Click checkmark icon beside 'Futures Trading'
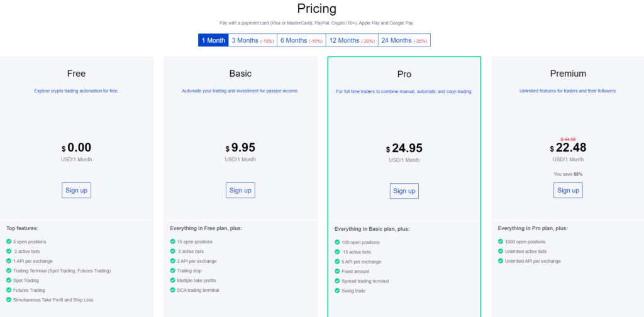 [x=9, y=290]
